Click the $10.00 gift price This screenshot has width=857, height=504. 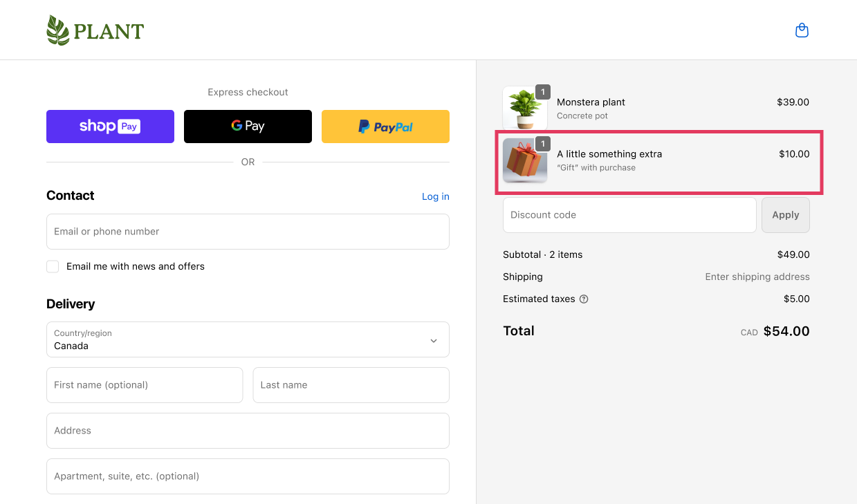794,154
